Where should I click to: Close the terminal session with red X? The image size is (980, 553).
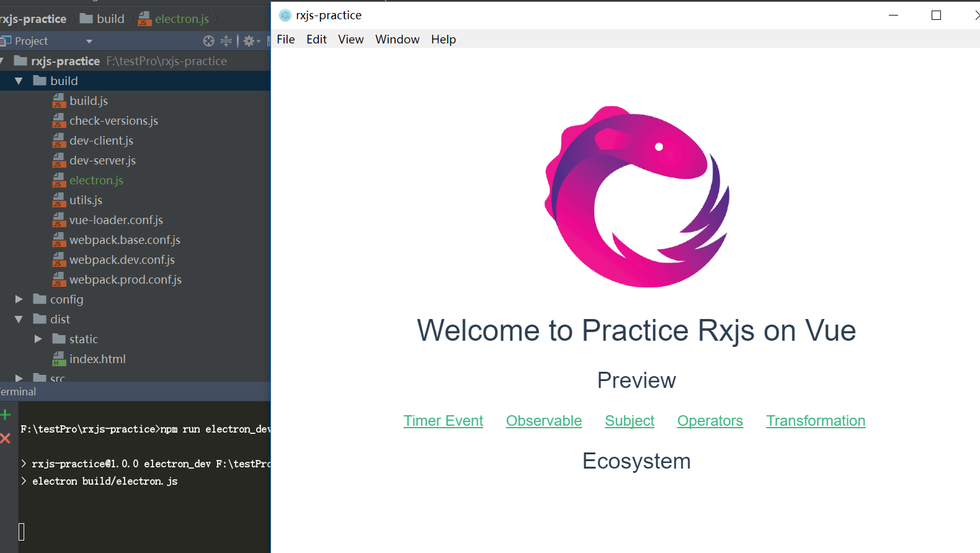(x=6, y=438)
